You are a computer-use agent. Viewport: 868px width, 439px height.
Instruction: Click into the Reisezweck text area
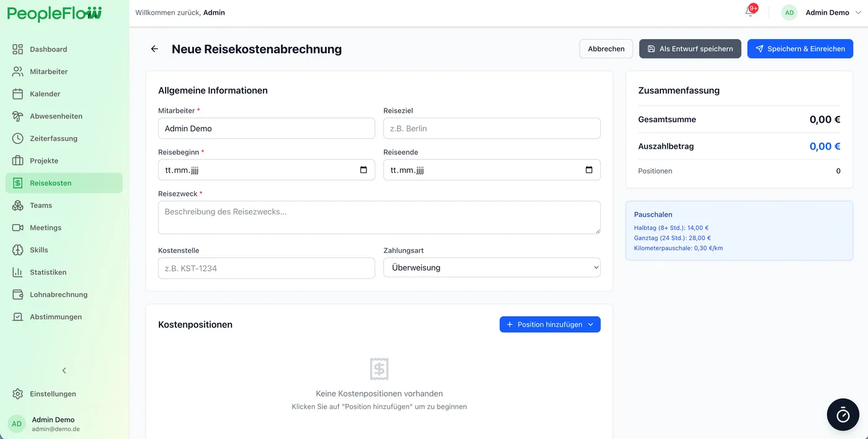tap(379, 217)
